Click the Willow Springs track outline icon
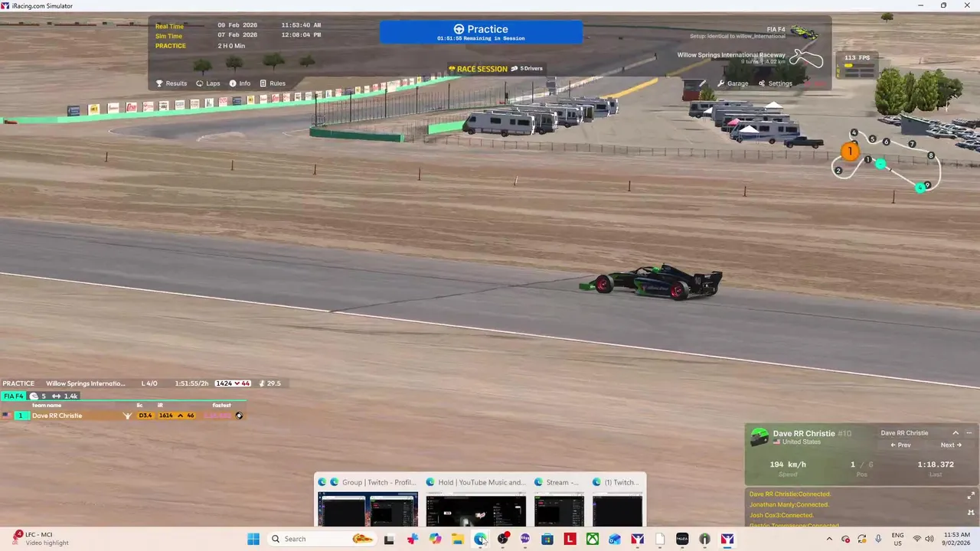Screen dimensions: 980x551 (805, 57)
